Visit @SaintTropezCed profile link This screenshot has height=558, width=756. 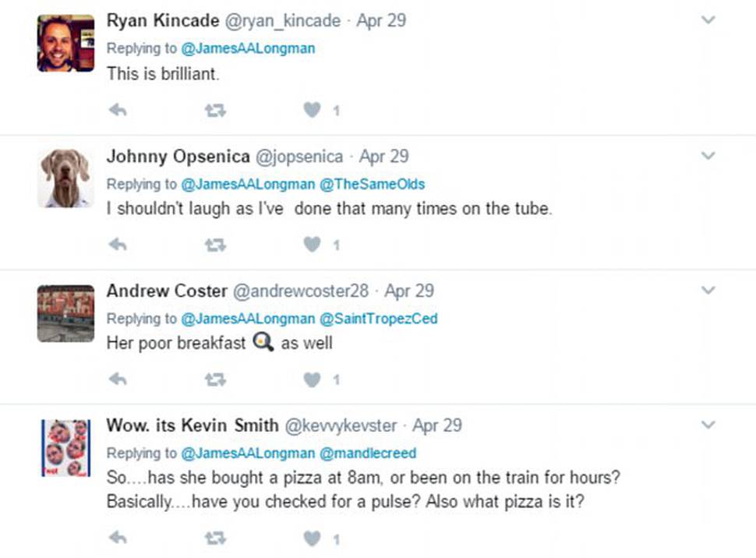tap(379, 319)
